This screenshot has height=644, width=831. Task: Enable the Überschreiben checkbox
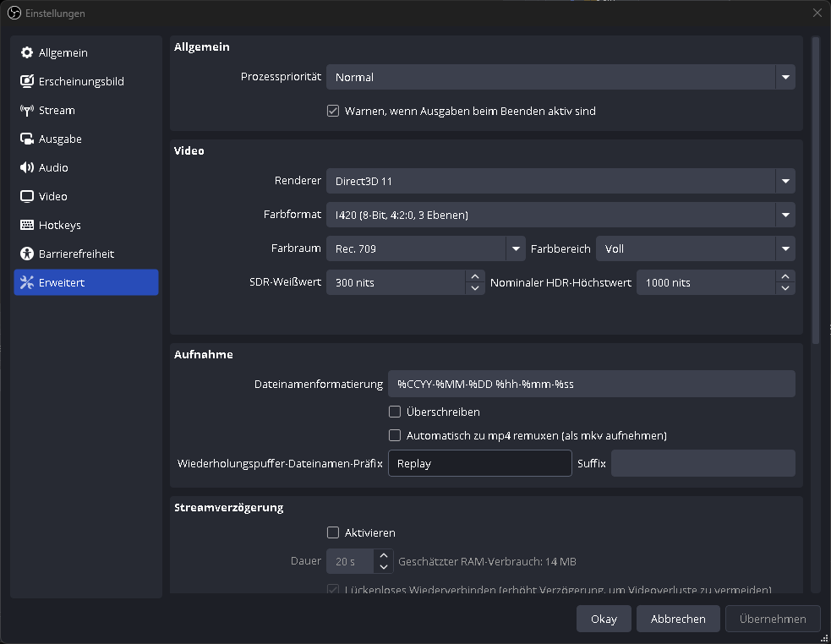(395, 412)
